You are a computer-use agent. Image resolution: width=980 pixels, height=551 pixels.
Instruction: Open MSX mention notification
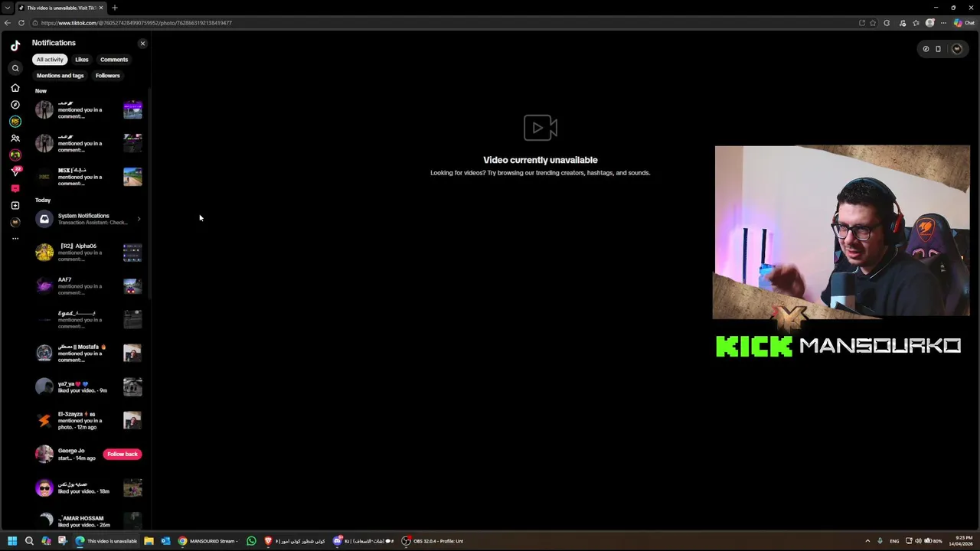(x=89, y=177)
